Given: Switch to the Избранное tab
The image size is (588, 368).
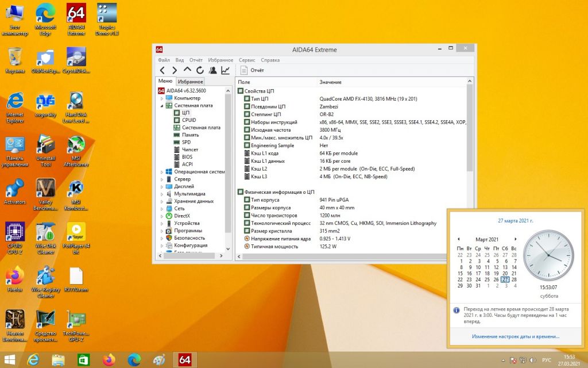Looking at the screenshot, I should [191, 82].
